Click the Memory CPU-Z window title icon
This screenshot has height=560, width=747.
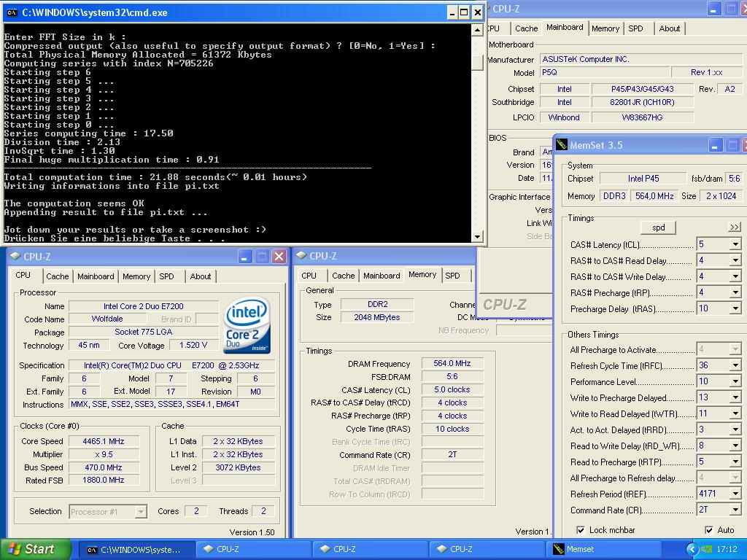click(x=301, y=256)
